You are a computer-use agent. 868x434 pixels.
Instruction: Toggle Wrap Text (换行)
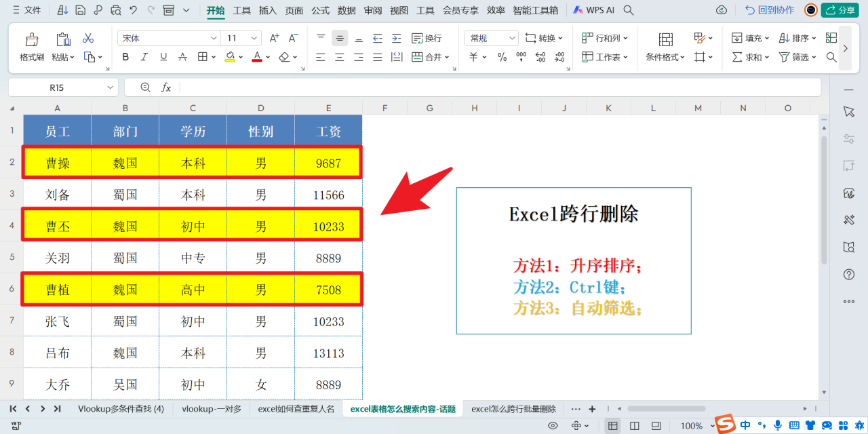tap(426, 39)
